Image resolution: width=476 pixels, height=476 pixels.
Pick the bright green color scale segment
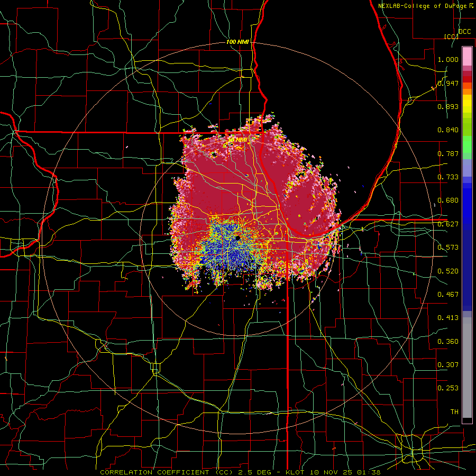point(467,144)
